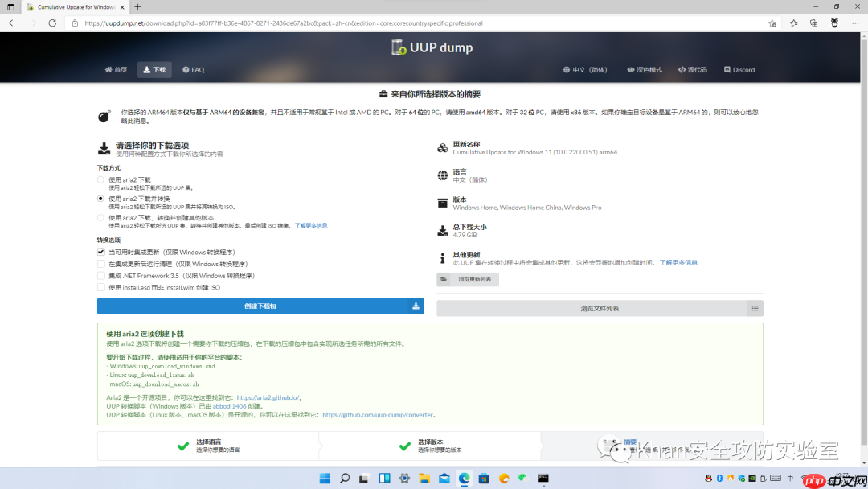Uncheck 当可用时集成更新 option
This screenshot has width=868, height=489.
[x=101, y=251]
